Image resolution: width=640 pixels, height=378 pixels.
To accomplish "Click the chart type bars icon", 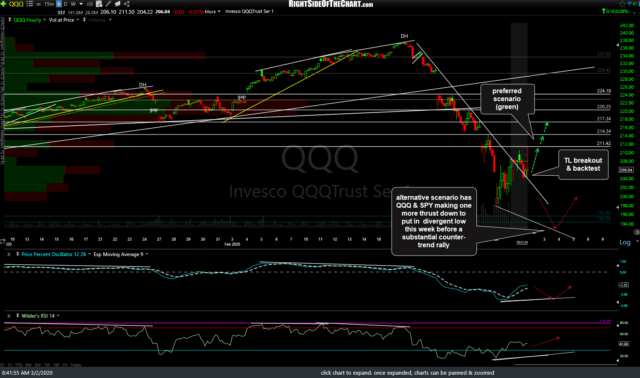I will click(90, 4).
